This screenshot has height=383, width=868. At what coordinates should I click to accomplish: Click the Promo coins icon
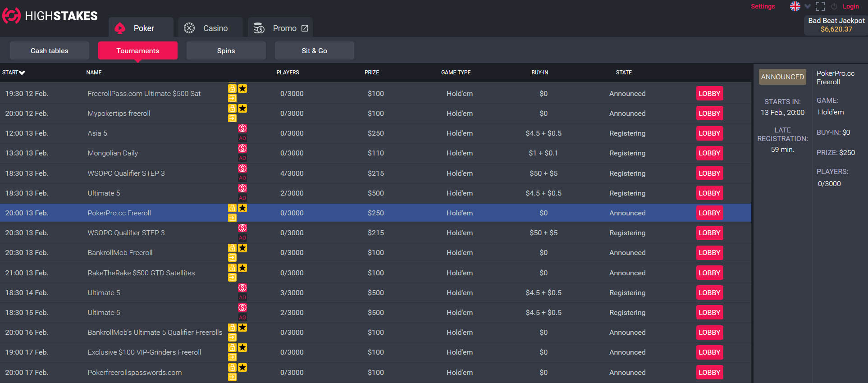[259, 28]
